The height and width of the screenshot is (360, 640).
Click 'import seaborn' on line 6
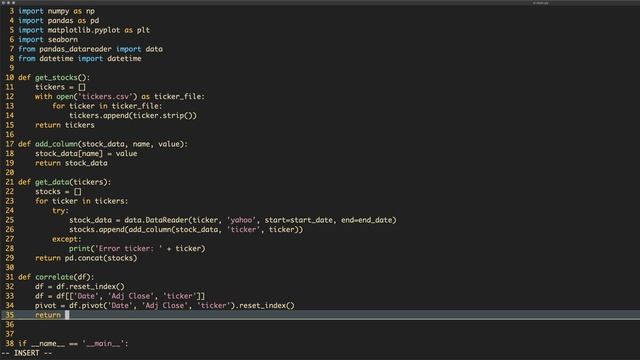[x=48, y=40]
